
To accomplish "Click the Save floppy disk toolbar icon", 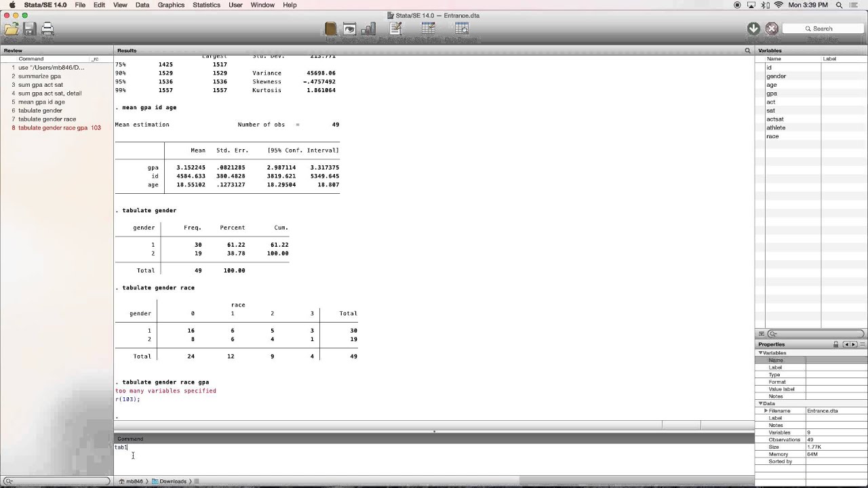I will [29, 28].
